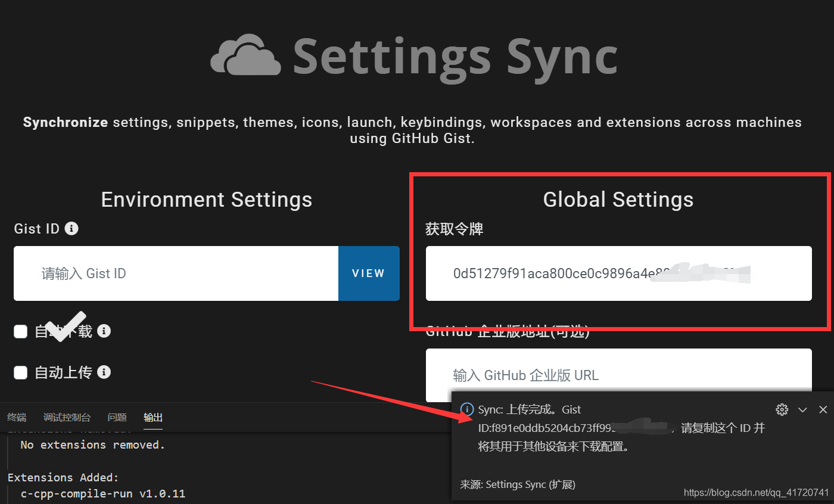Click the Environment Settings heading
The height and width of the screenshot is (504, 834).
pyautogui.click(x=207, y=199)
